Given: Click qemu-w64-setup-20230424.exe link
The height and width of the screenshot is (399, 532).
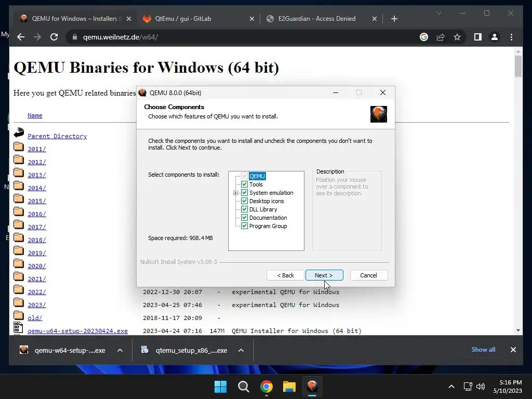Looking at the screenshot, I should click(x=78, y=331).
